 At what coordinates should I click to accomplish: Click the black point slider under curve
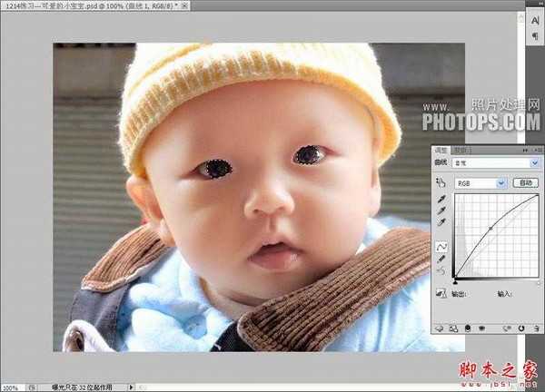455,281
